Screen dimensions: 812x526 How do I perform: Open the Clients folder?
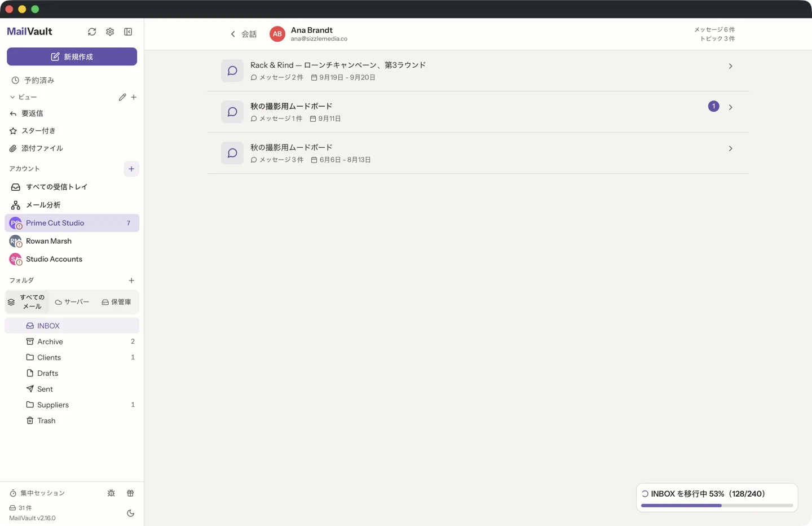[72, 357]
